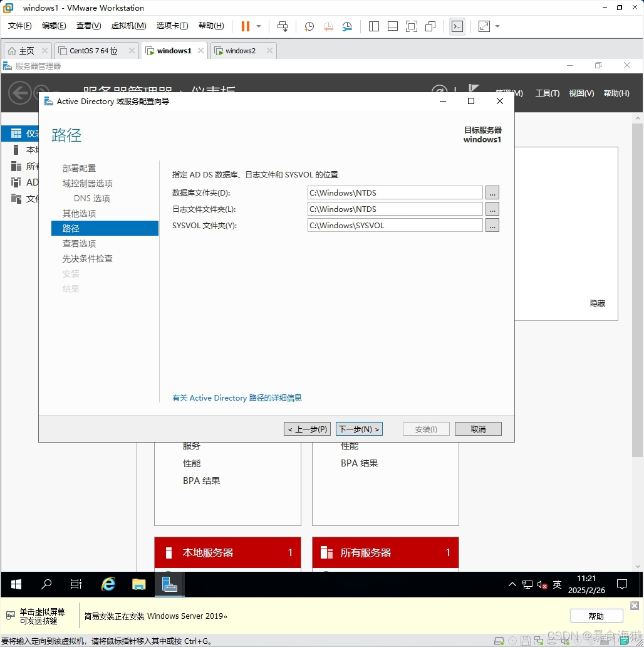
Task: Click the 日志文件文件夹 path field
Action: pos(395,209)
